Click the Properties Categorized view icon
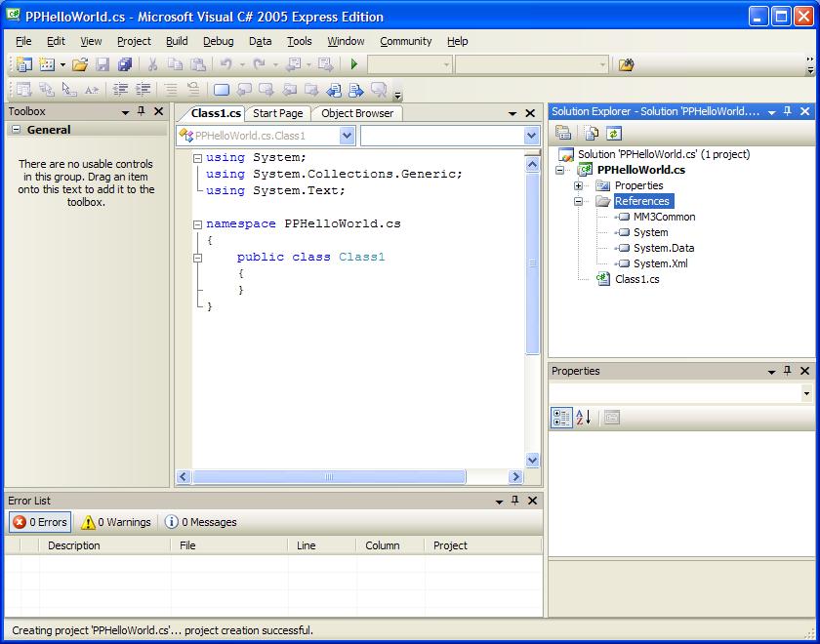The height and width of the screenshot is (644, 820). point(561,418)
